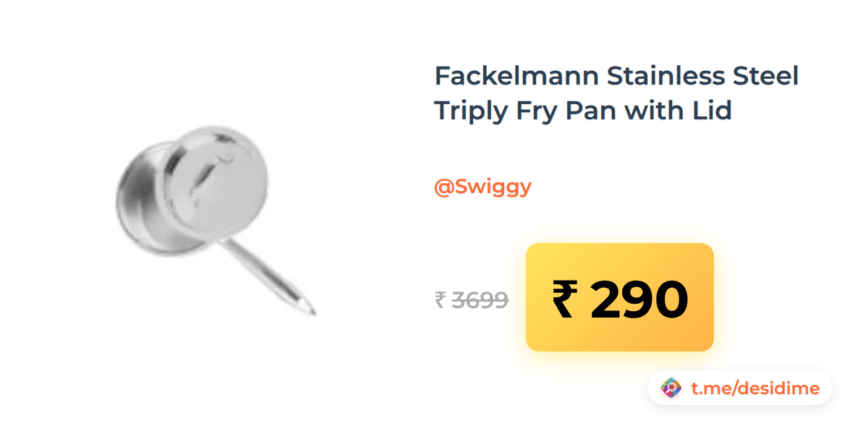The image size is (868, 434).
Task: Click the Triply Fry Pan with Lid text
Action: click(583, 111)
